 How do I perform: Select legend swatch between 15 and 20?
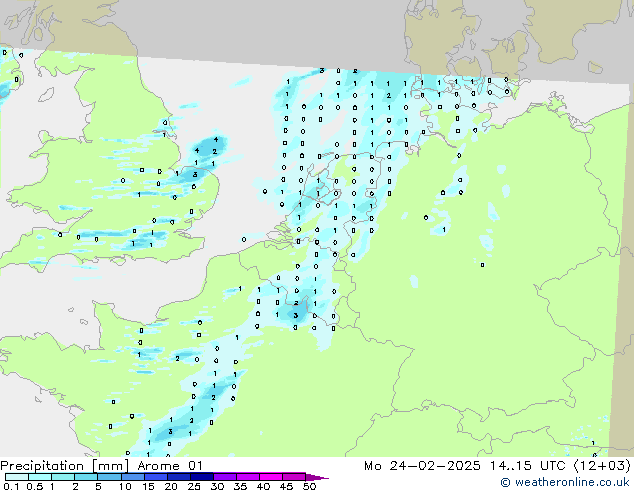tap(155, 477)
